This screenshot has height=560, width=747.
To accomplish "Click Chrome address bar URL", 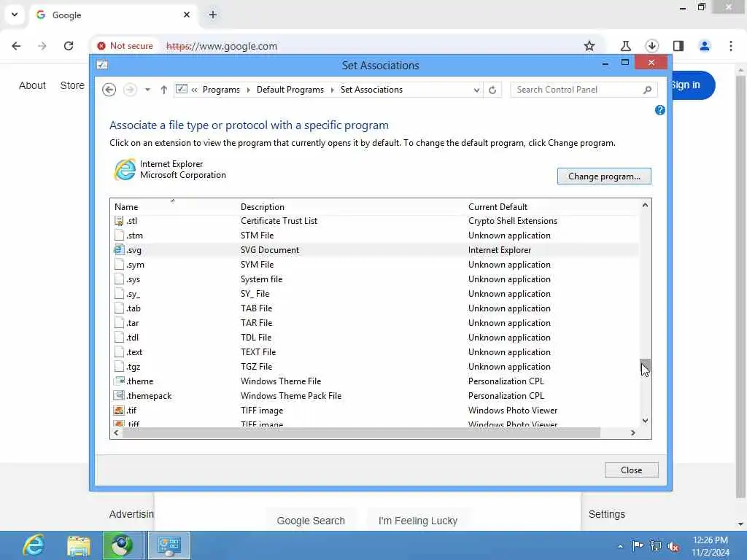I will tap(222, 46).
